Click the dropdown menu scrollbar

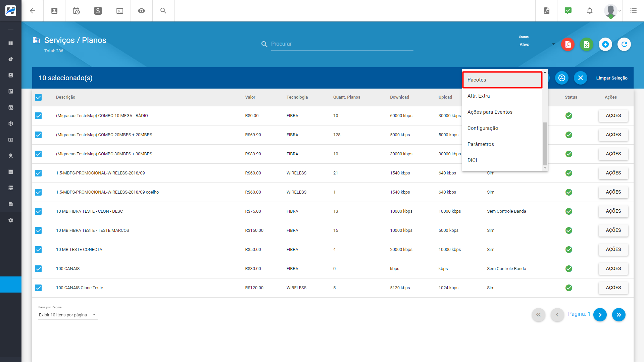click(545, 144)
